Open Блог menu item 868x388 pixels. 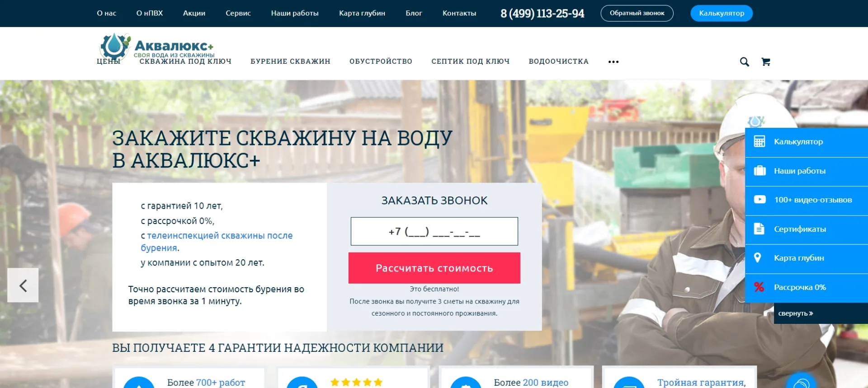click(x=414, y=13)
